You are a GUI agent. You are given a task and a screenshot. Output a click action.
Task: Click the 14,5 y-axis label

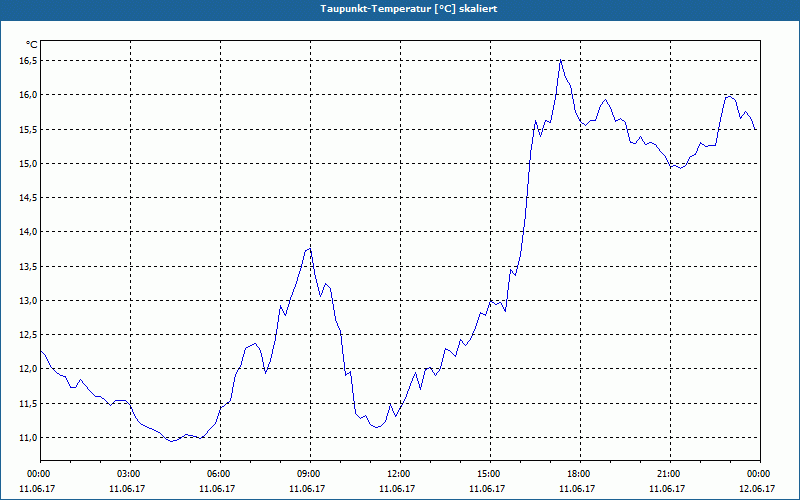click(x=29, y=198)
